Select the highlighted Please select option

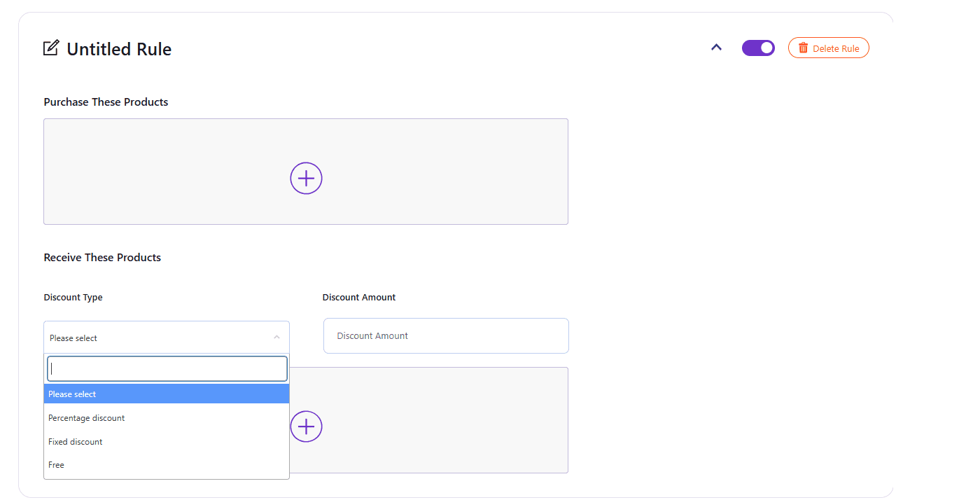[72, 394]
